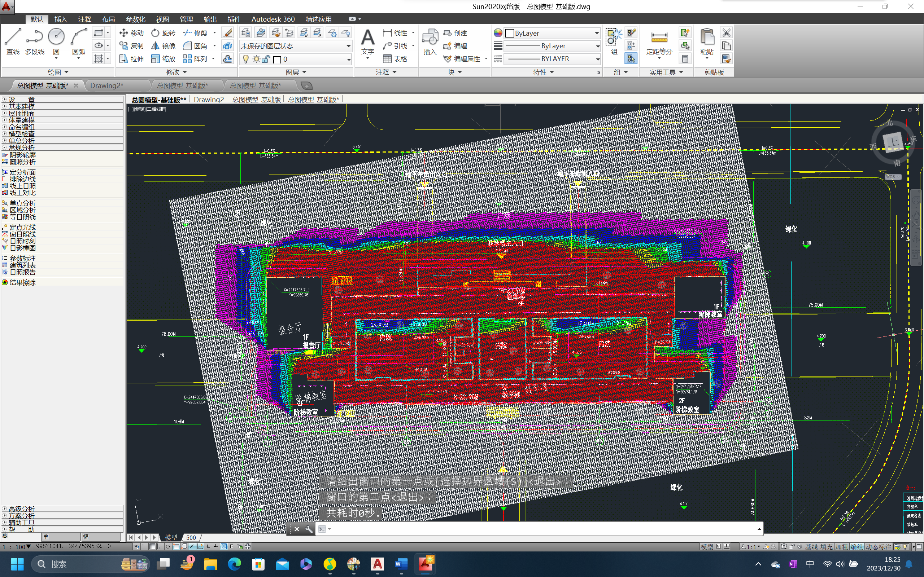Open the 注释 ribbon tab
924x577 pixels.
pos(84,19)
